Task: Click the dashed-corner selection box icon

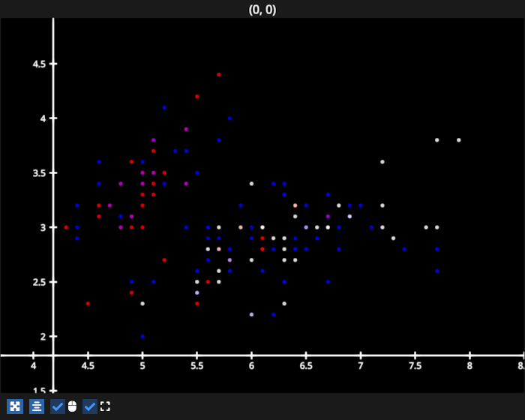Action: tap(105, 406)
